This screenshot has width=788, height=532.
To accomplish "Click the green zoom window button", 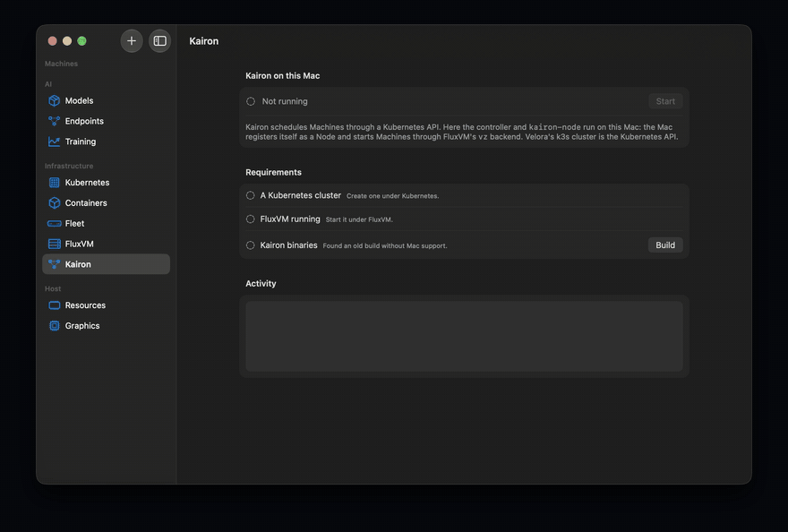I will coord(81,41).
